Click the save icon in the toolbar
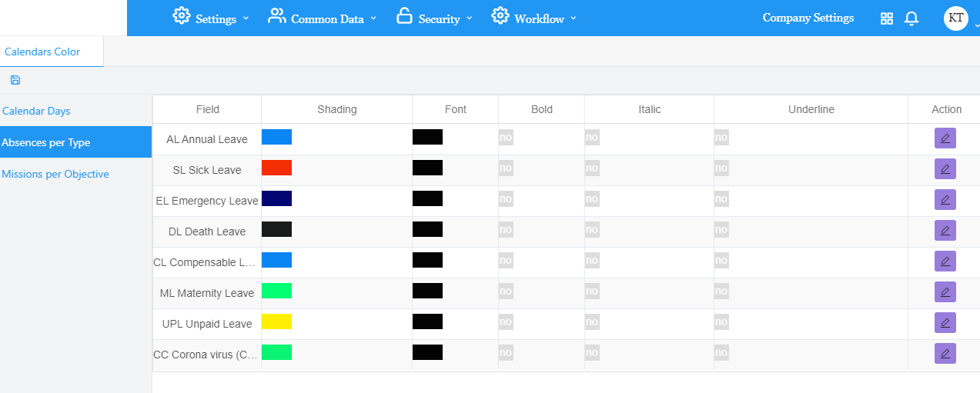 pyautogui.click(x=15, y=80)
